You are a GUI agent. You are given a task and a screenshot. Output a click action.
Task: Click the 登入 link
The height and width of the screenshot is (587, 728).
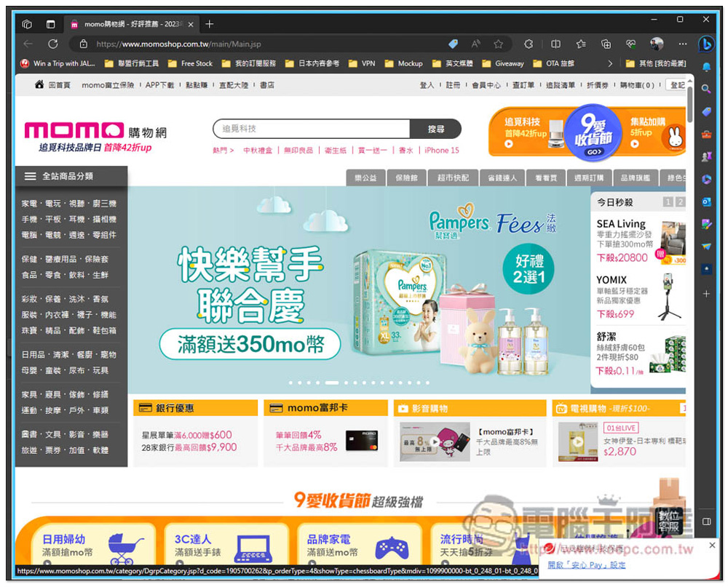click(427, 85)
